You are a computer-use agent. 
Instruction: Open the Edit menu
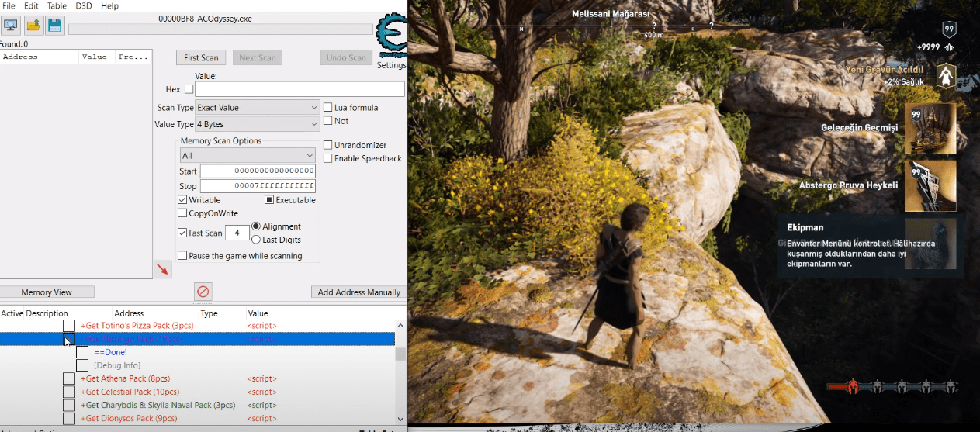pyautogui.click(x=31, y=5)
